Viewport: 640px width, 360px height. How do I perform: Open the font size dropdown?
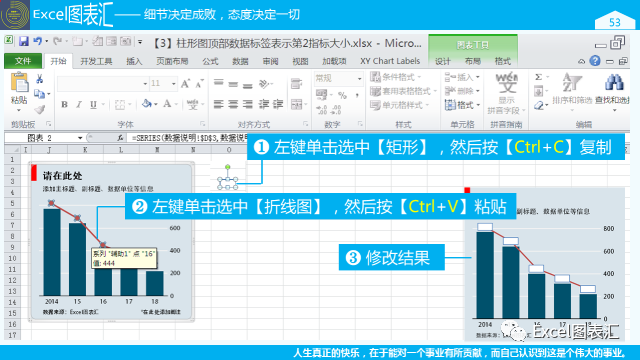(x=174, y=84)
